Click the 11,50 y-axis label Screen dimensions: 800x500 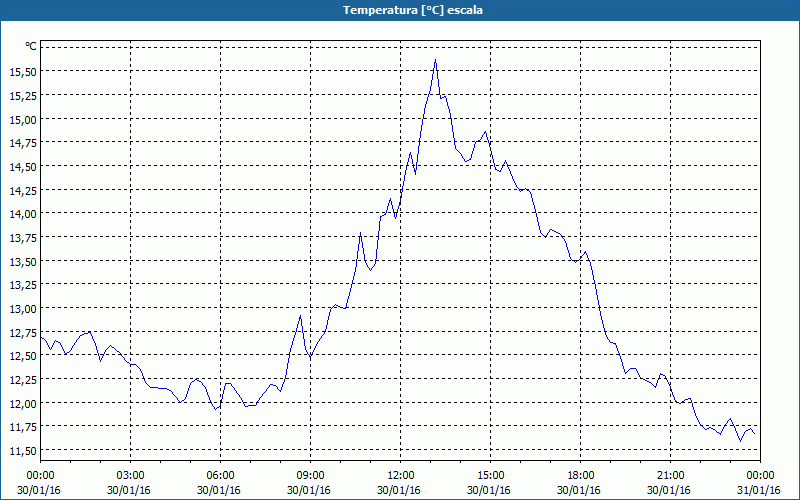(x=23, y=451)
